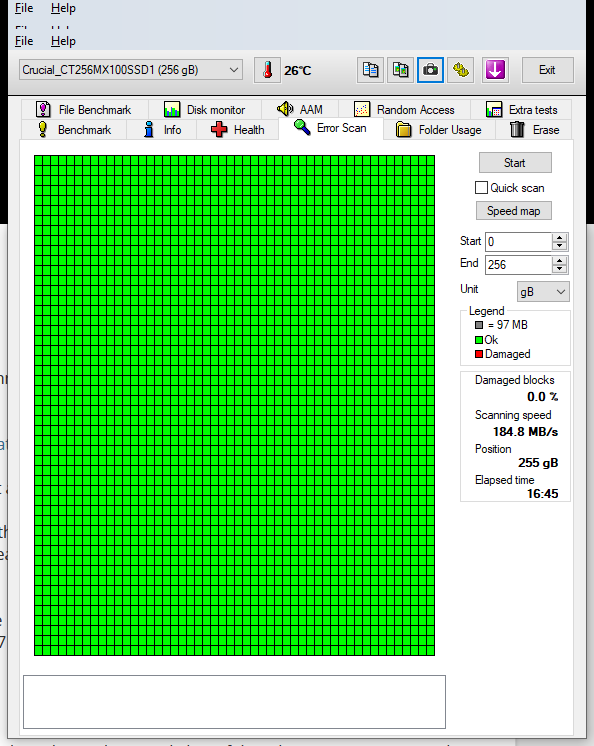
Task: Switch to the Benchmark tab
Action: [x=74, y=130]
